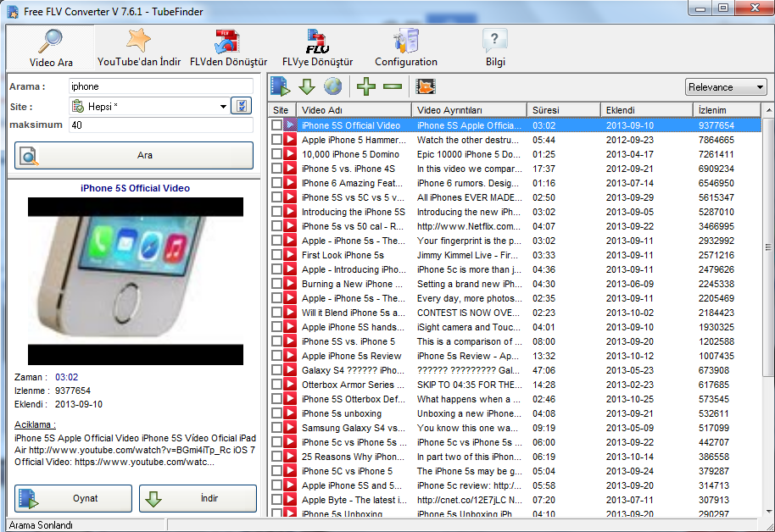Click the green plus toolbar icon
This screenshot has height=532, width=775.
(365, 86)
